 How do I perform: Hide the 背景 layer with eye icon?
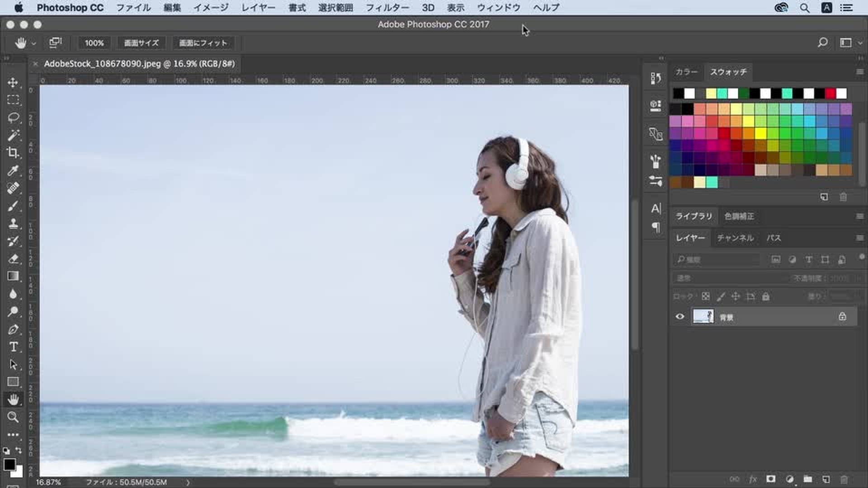coord(680,317)
